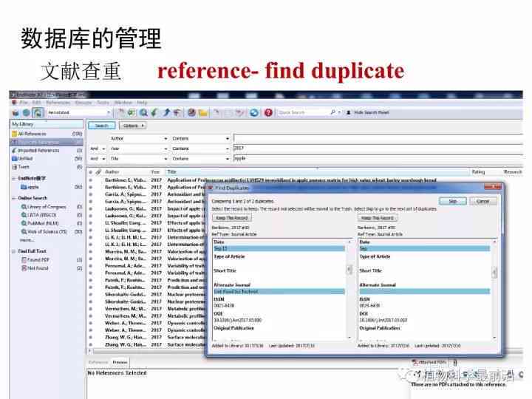The image size is (532, 399).
Task: Click the search field containing 2017
Action: [x=378, y=149]
